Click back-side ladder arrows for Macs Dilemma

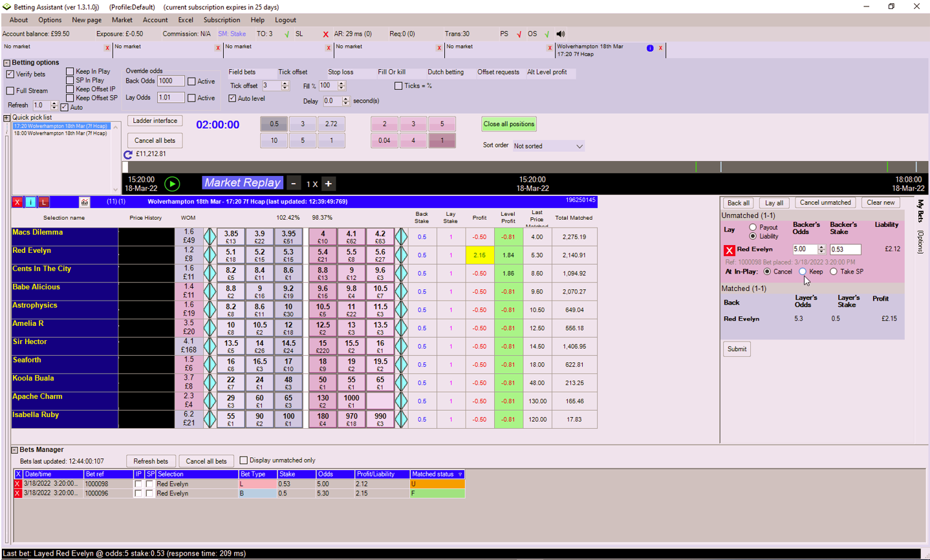(210, 237)
